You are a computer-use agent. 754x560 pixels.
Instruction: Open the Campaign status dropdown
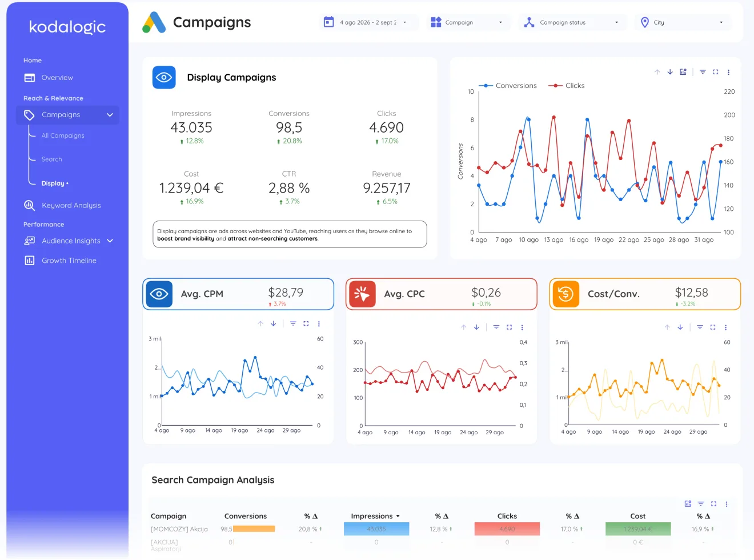point(617,22)
